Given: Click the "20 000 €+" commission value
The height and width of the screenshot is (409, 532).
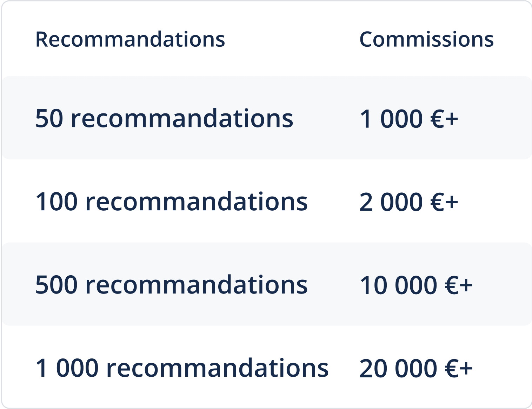Looking at the screenshot, I should (416, 369).
